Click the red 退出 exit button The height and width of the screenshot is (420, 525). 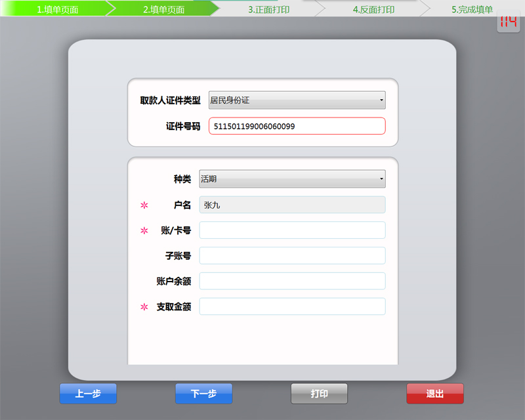(x=434, y=393)
